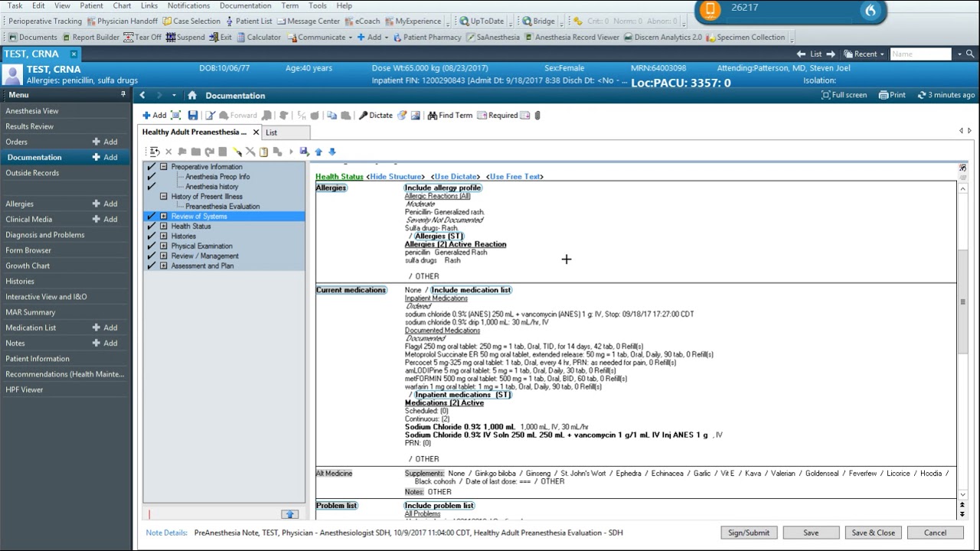This screenshot has height=551, width=980.
Task: Open the Chart menu
Action: tap(122, 5)
